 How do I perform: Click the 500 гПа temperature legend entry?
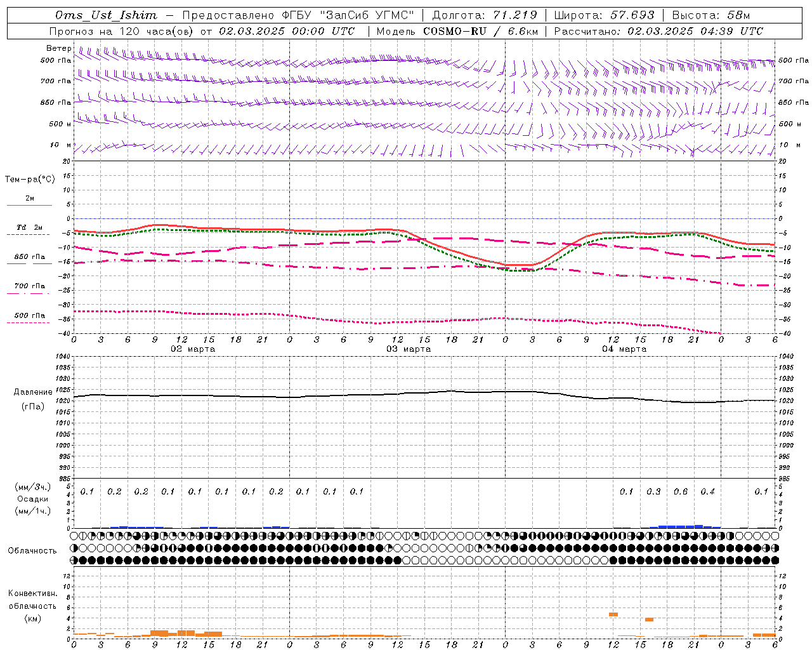click(30, 315)
